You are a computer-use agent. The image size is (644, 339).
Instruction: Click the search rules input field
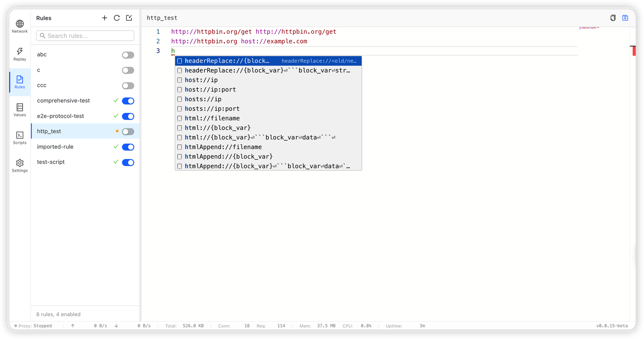(85, 36)
